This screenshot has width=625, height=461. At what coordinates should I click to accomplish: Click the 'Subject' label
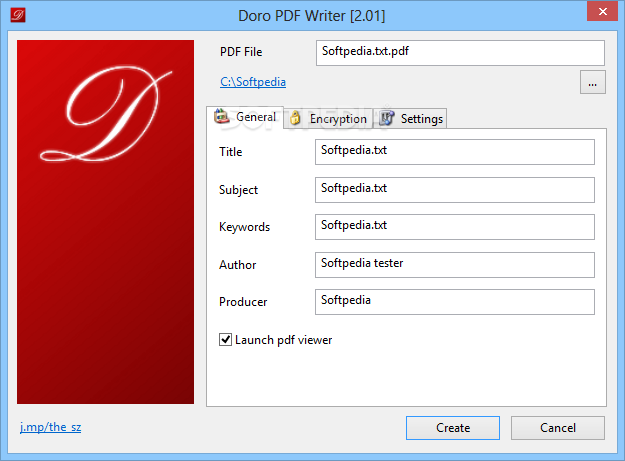[238, 190]
